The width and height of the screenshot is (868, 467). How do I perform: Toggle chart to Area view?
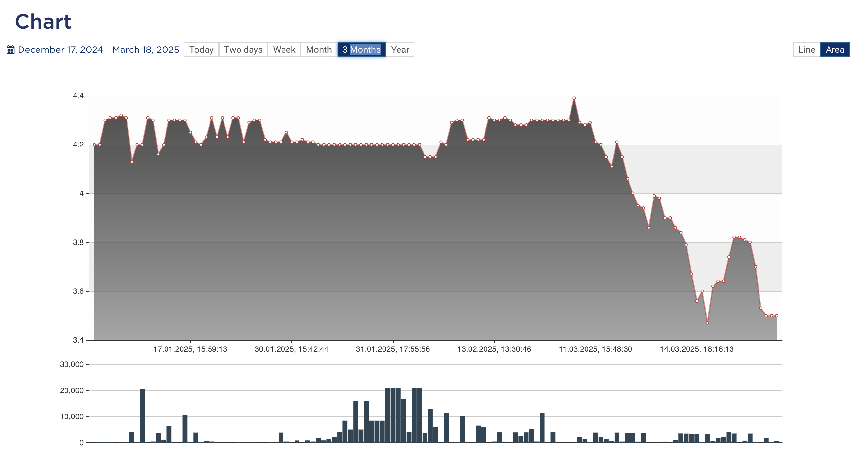[835, 50]
